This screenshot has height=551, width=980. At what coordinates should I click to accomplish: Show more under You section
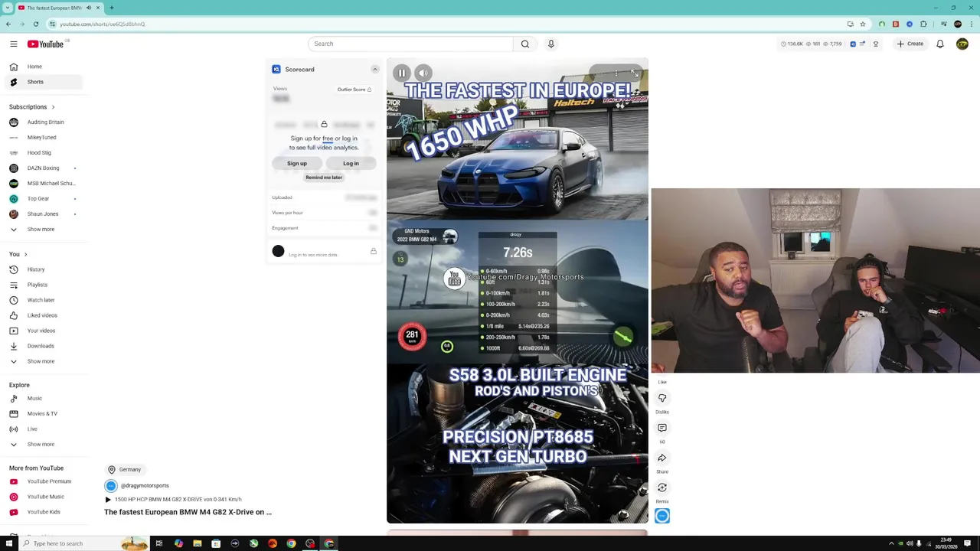pos(43,361)
